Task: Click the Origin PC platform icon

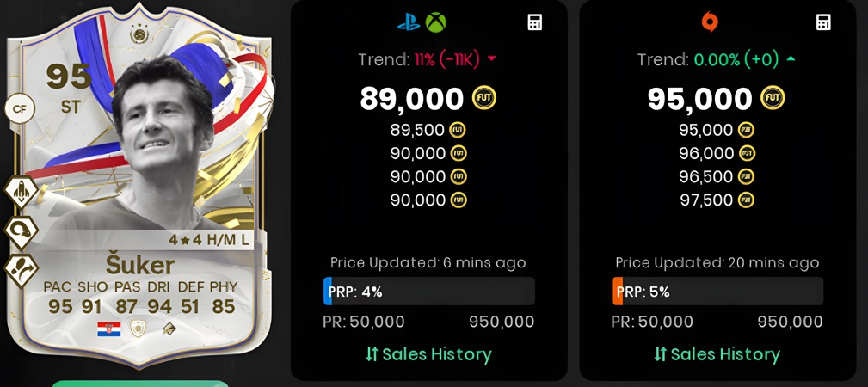Action: coord(709,22)
